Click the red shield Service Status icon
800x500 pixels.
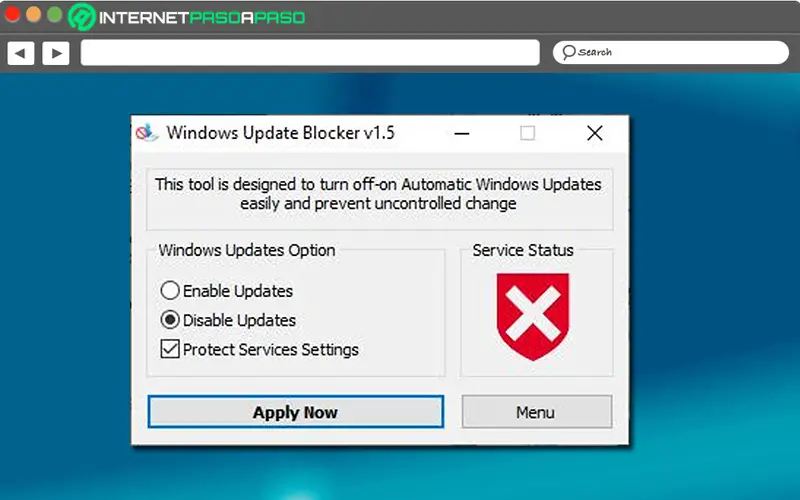[532, 316]
